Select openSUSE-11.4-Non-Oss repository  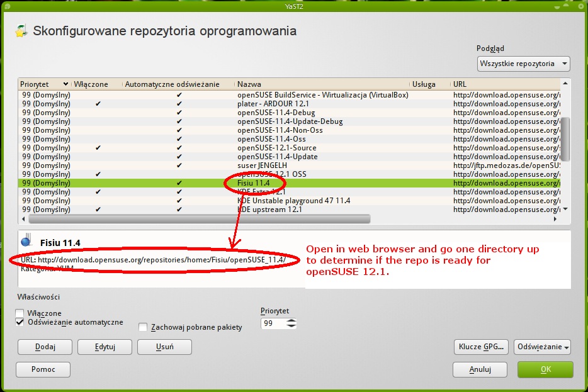pyautogui.click(x=289, y=130)
